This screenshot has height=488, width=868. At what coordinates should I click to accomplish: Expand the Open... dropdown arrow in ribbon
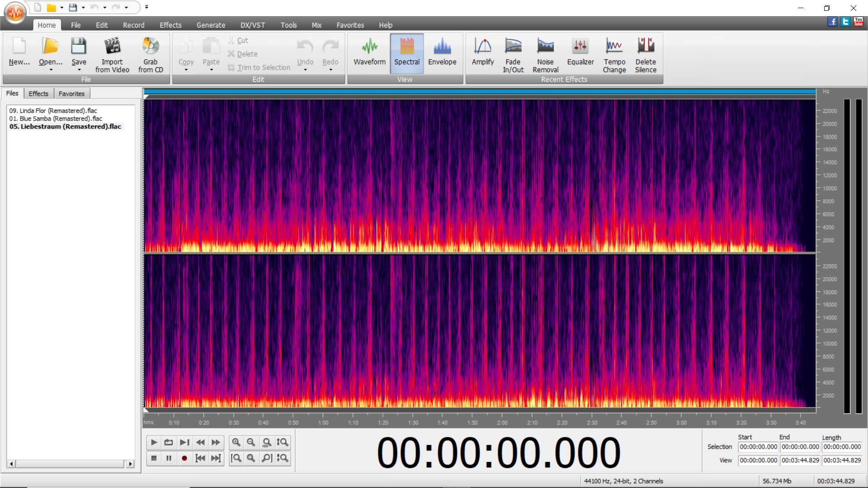click(x=51, y=70)
